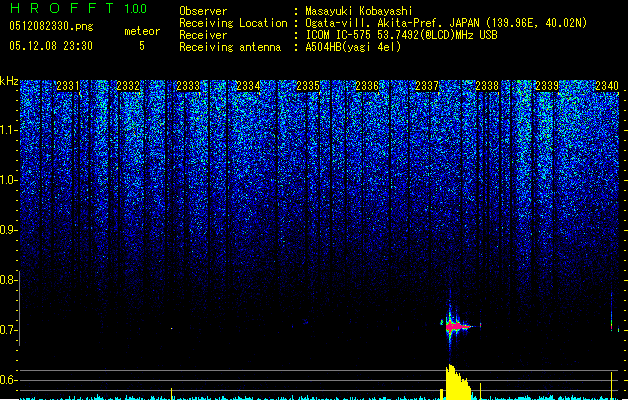Viewport: 629px width, 400px height.
Task: Click the Receiving antenna label
Action: [230, 47]
